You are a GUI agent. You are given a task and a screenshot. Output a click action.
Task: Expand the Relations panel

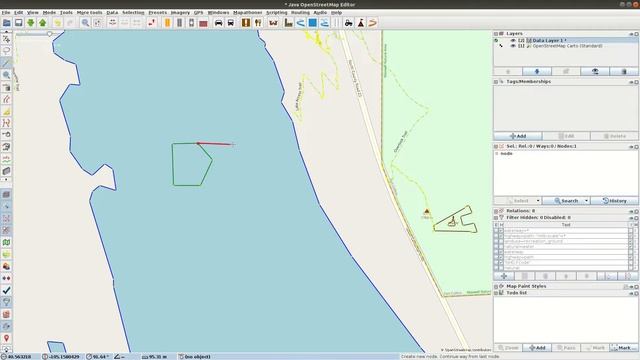[496, 211]
